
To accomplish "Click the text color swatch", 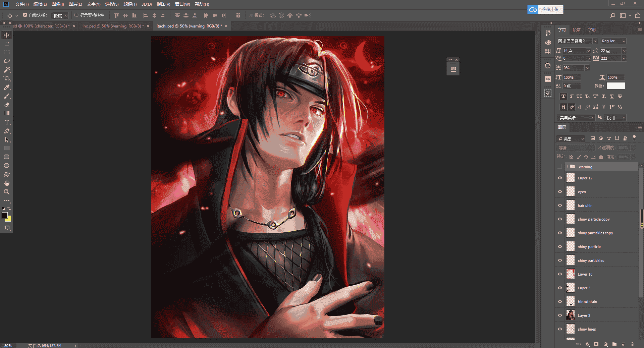I will tap(615, 86).
